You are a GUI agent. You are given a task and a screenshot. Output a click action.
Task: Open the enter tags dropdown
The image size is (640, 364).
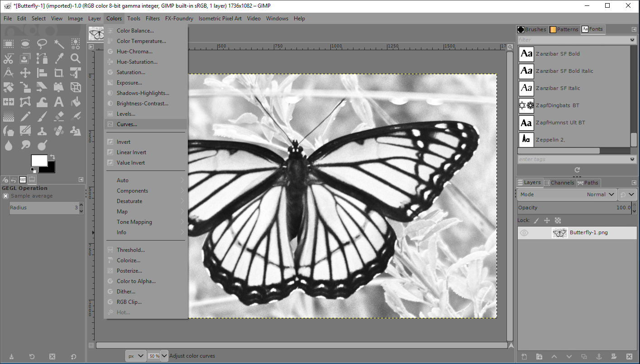tap(633, 159)
